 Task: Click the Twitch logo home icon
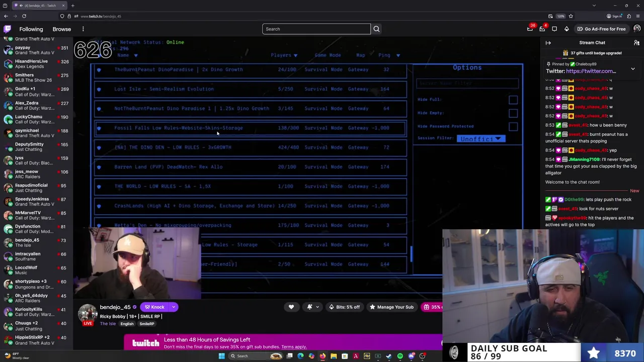click(x=7, y=29)
